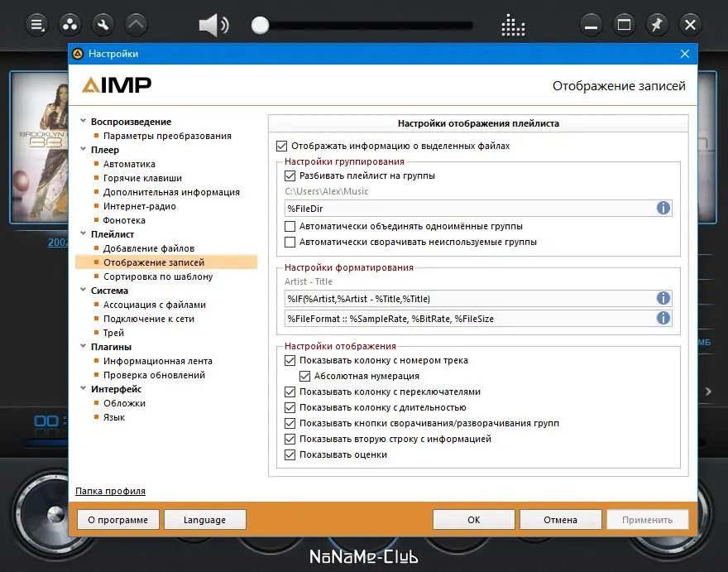Image resolution: width=728 pixels, height=572 pixels.
Task: Click info icon beside the %FileFormat field
Action: point(663,318)
